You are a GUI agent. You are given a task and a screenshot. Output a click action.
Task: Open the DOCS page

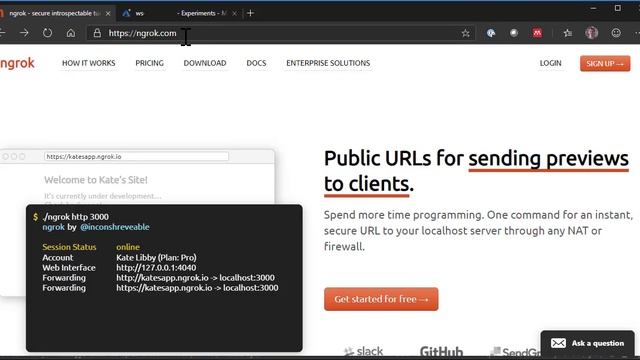point(256,63)
